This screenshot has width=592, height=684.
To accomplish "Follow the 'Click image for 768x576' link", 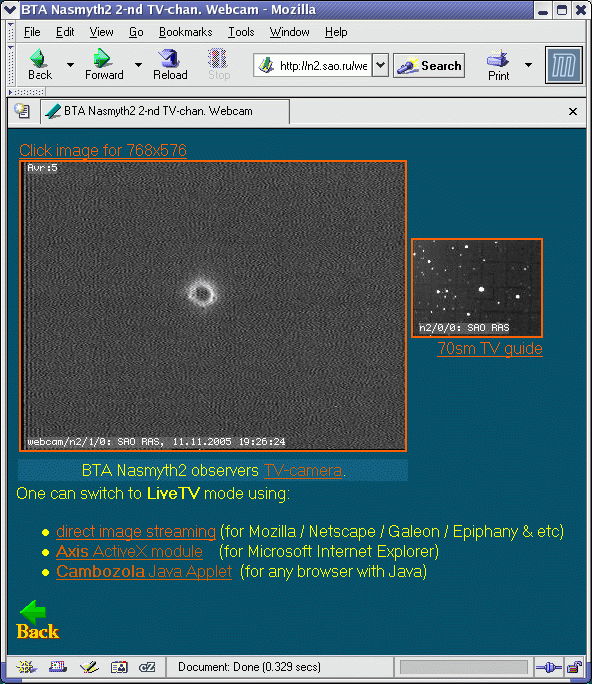I will pos(103,150).
